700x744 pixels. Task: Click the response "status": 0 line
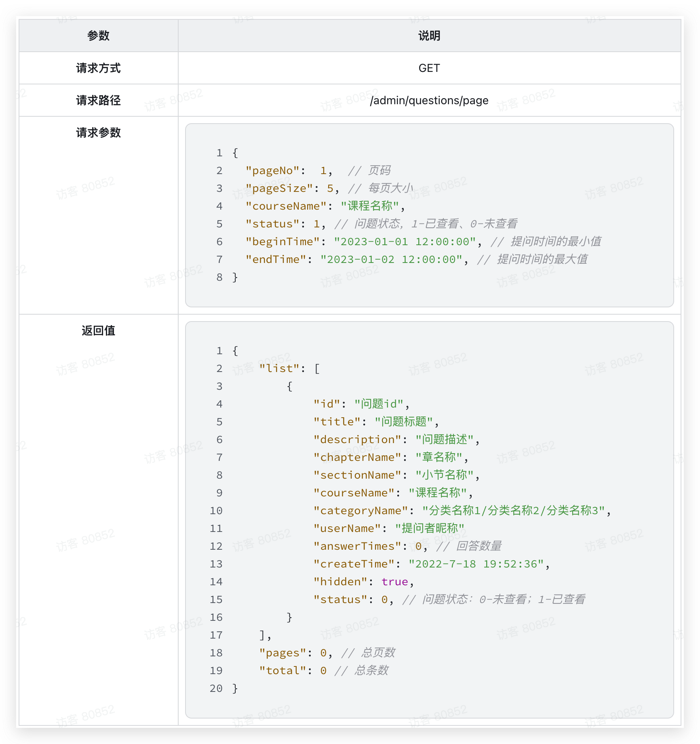tap(449, 599)
